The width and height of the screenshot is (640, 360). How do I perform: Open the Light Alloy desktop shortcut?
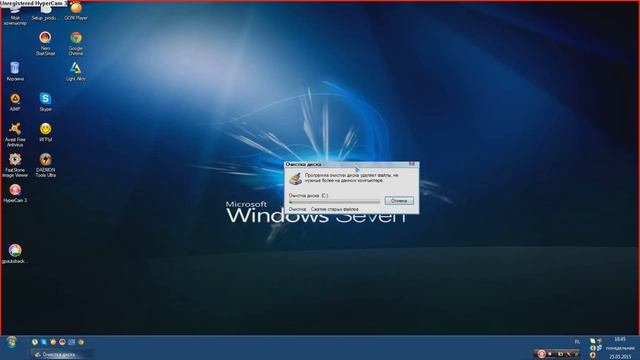click(76, 71)
